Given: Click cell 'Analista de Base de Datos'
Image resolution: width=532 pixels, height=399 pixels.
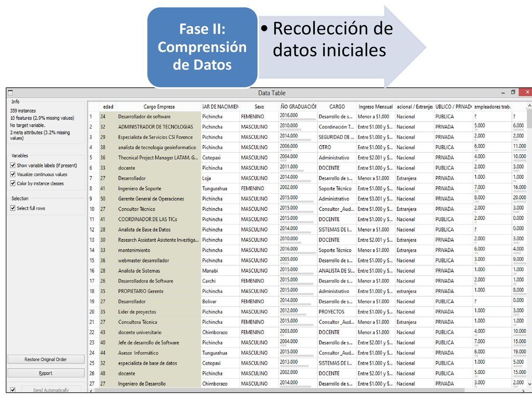Looking at the screenshot, I should 159,230.
